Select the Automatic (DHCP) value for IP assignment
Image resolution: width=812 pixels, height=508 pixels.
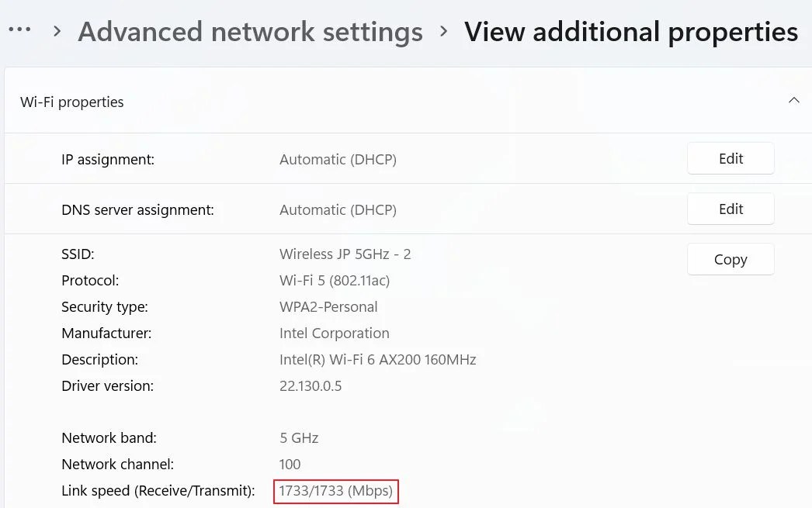point(338,159)
